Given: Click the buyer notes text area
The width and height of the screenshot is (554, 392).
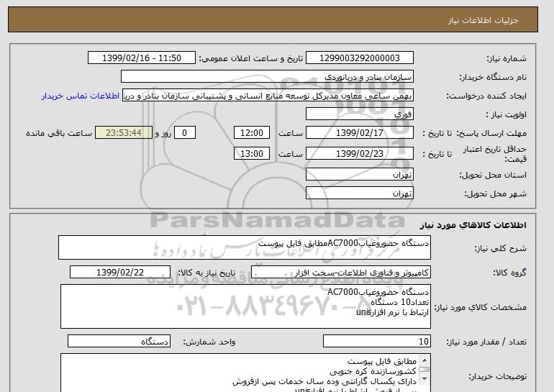Looking at the screenshot, I should (x=245, y=373).
